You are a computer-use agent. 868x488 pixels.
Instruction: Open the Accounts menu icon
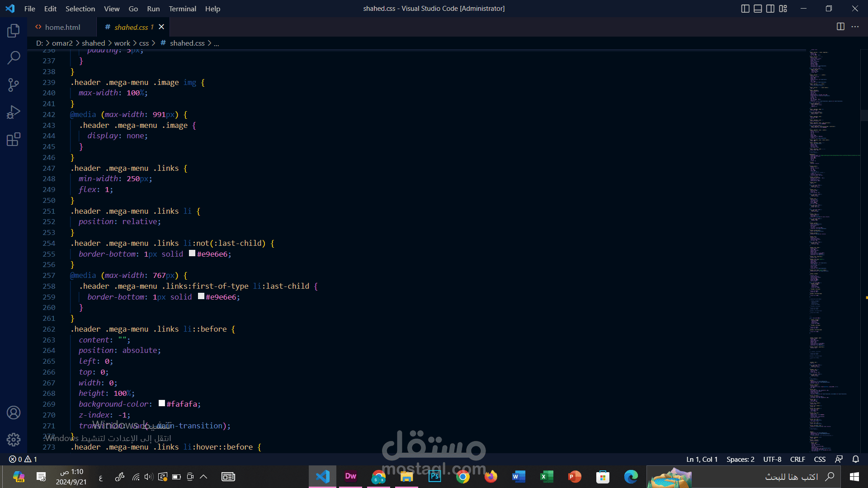click(14, 413)
